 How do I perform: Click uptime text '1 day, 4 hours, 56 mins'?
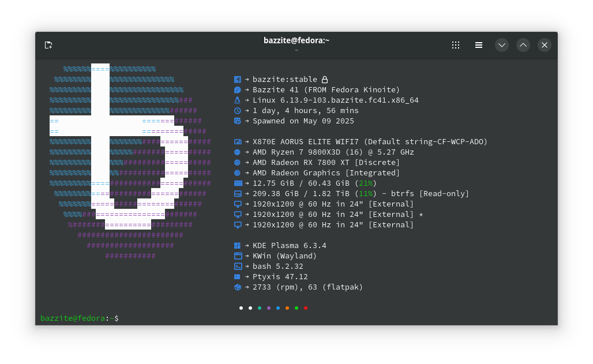tap(306, 111)
